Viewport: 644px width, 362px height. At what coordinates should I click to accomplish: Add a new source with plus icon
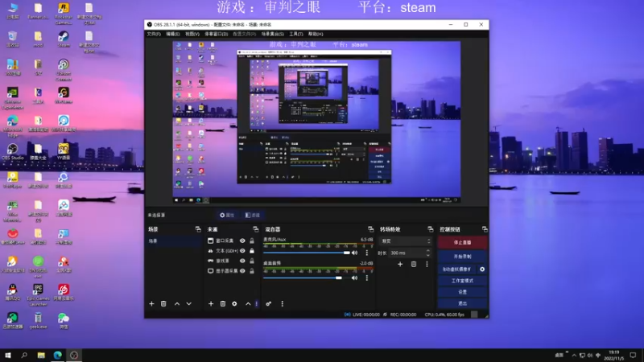[x=211, y=304]
